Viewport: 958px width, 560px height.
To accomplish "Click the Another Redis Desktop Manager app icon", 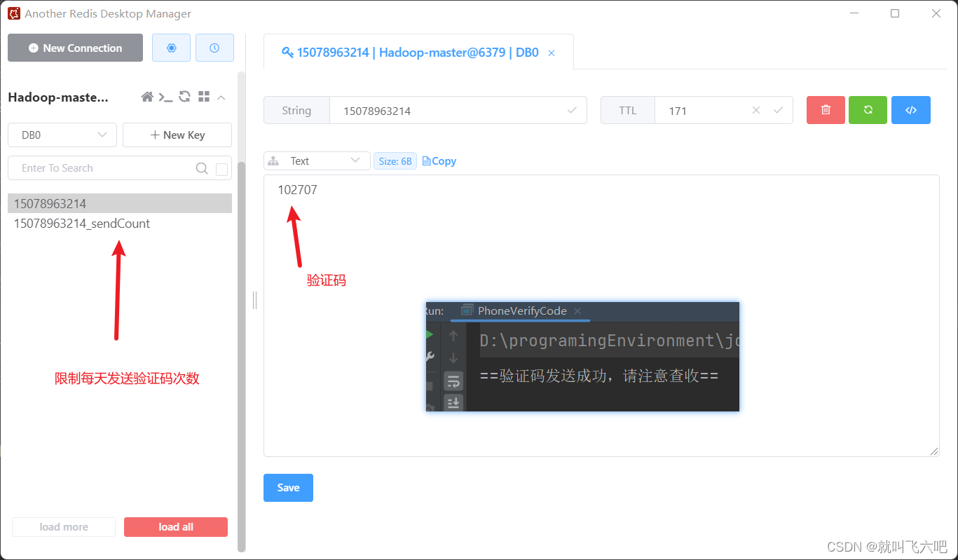I will click(x=14, y=13).
